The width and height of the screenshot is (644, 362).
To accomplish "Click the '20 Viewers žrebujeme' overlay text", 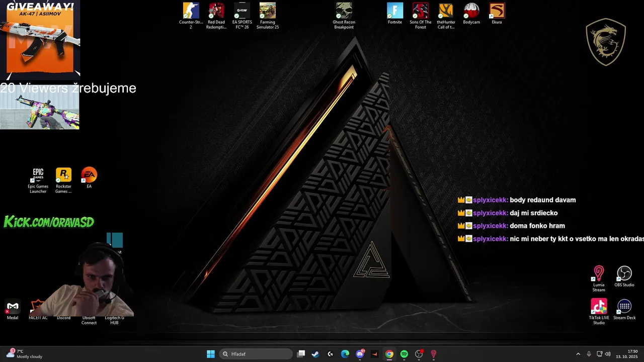I will coord(68,88).
